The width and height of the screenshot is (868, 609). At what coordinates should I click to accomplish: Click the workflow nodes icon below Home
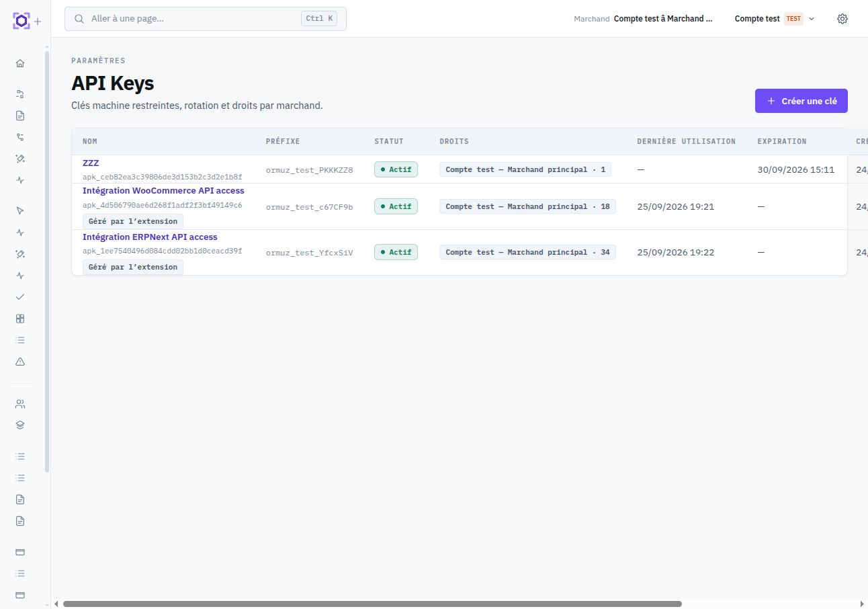coord(20,94)
